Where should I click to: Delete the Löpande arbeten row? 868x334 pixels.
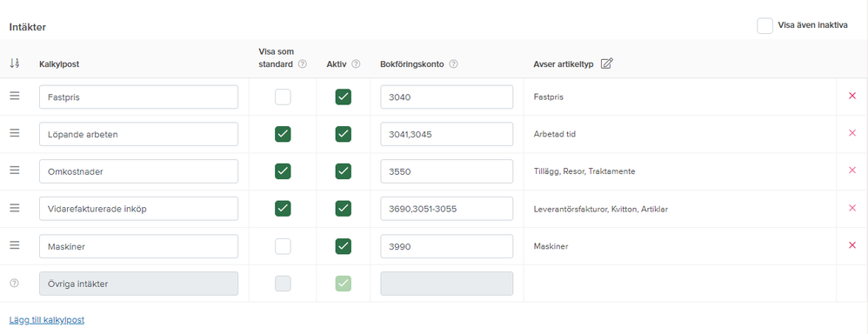pyautogui.click(x=852, y=133)
